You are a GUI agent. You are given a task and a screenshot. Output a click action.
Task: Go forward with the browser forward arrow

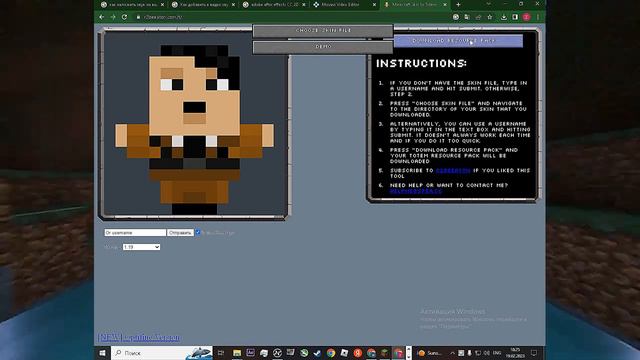coord(113,17)
